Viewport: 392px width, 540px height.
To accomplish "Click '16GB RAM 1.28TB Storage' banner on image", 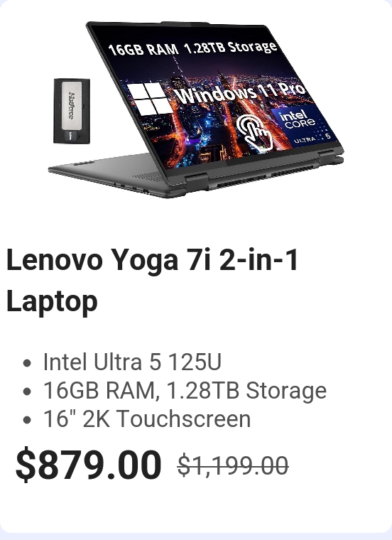I will 192,48.
